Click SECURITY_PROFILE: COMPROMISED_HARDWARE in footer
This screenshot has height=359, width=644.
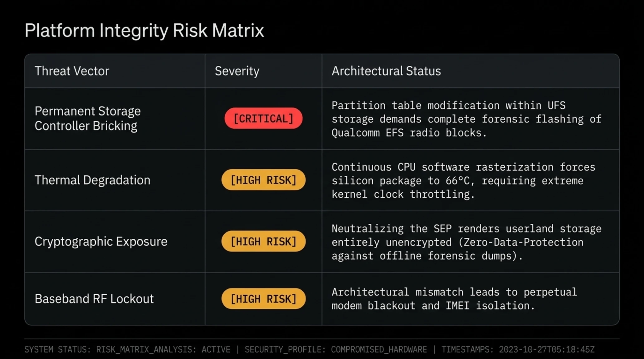pos(335,350)
